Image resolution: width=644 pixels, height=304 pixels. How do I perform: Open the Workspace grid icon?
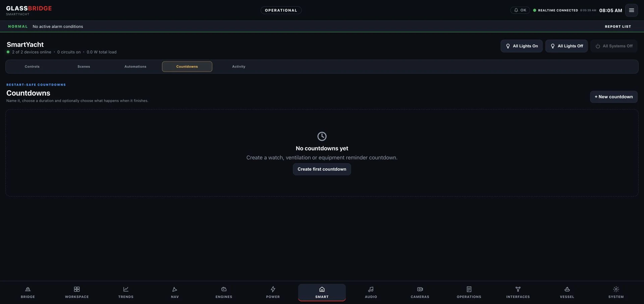(x=77, y=289)
